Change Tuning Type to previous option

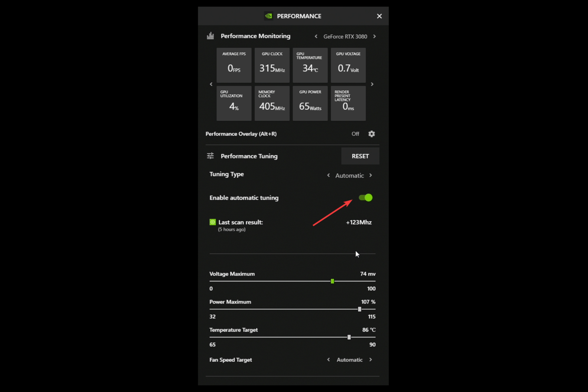[328, 175]
